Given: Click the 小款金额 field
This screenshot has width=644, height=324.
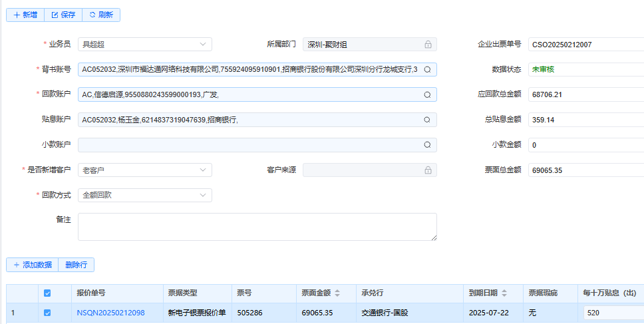Looking at the screenshot, I should 586,145.
